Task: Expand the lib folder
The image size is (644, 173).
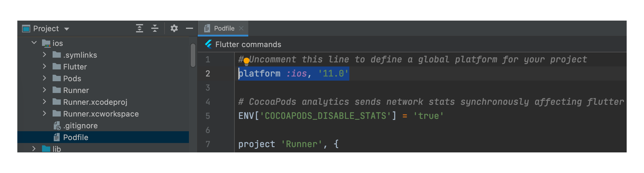Action: coord(34,149)
